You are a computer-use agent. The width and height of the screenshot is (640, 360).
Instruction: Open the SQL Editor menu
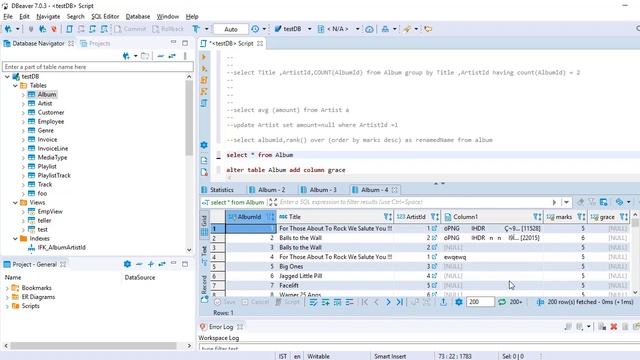pyautogui.click(x=105, y=16)
